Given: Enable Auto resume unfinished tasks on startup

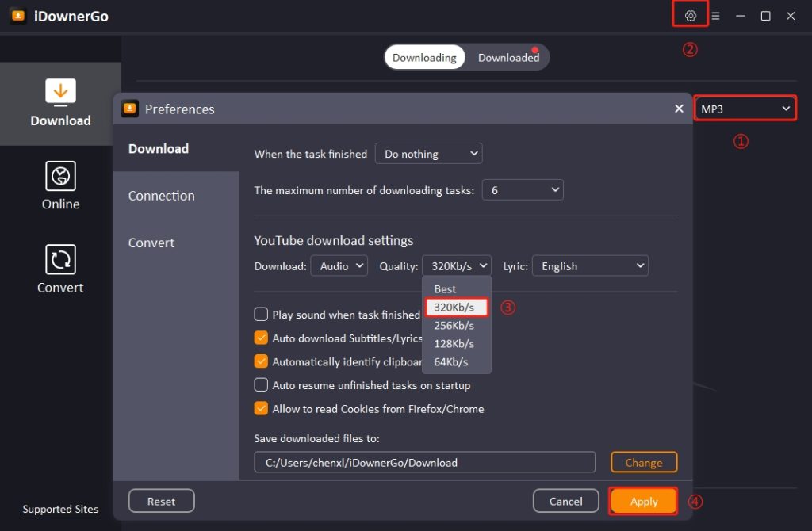Looking at the screenshot, I should 261,385.
